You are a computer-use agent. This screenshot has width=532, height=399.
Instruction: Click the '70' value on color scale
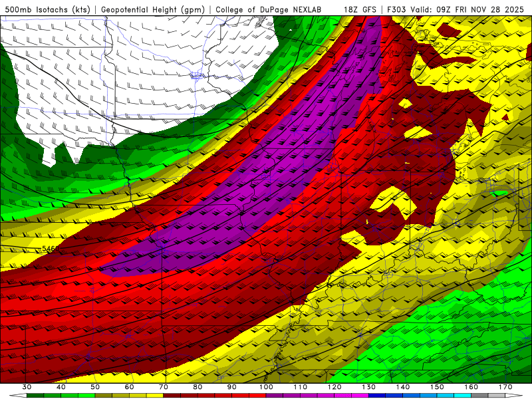164,387
